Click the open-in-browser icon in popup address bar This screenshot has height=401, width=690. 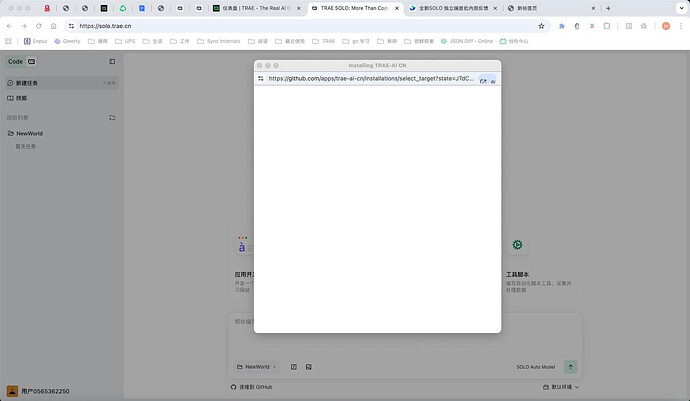[483, 79]
